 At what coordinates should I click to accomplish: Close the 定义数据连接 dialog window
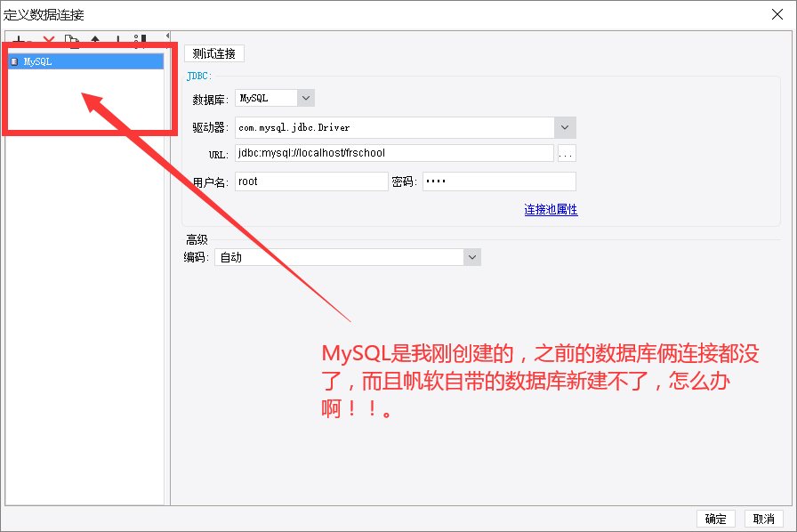click(777, 14)
